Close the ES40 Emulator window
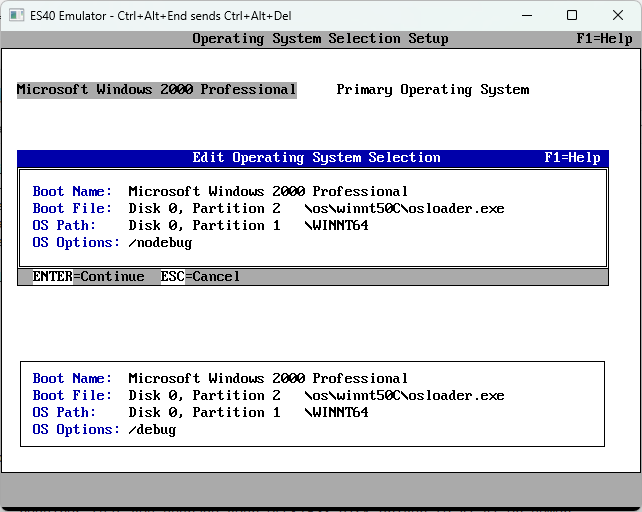Image resolution: width=642 pixels, height=512 pixels. (617, 16)
